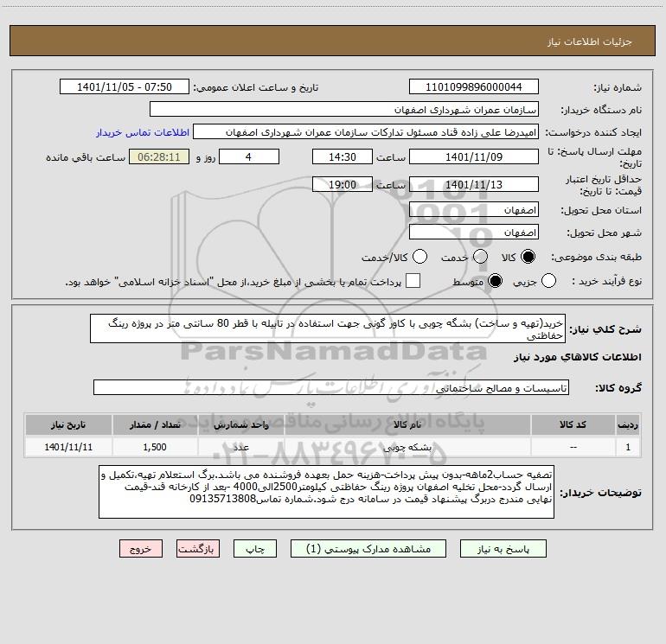Click the unit cell عدد
666x644 pixels.
tap(240, 447)
